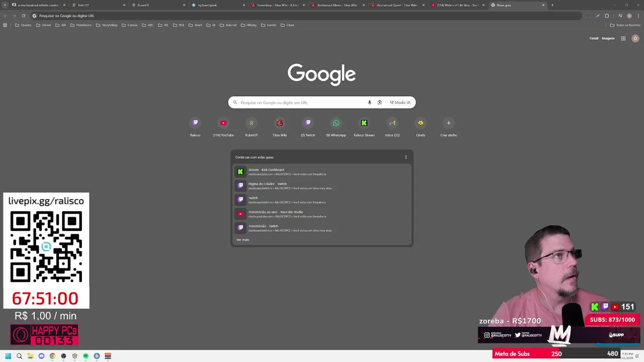
Task: Open the bookmarks apps grid icon
Action: pyautogui.click(x=5, y=25)
